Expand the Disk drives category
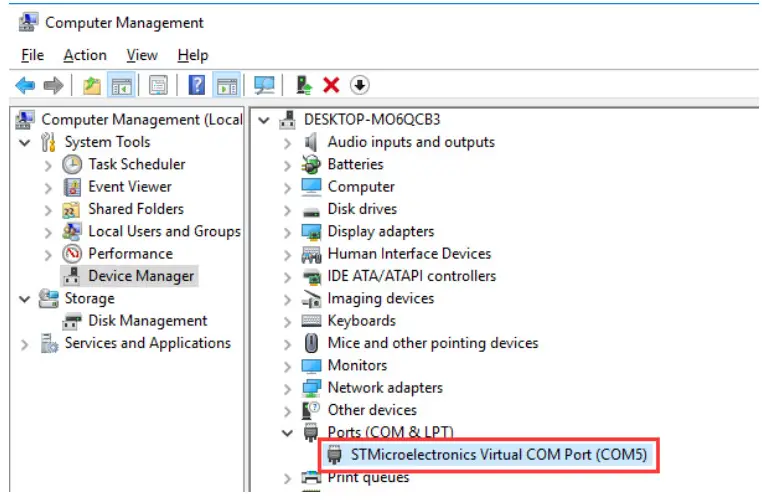762x504 pixels. pos(287,210)
